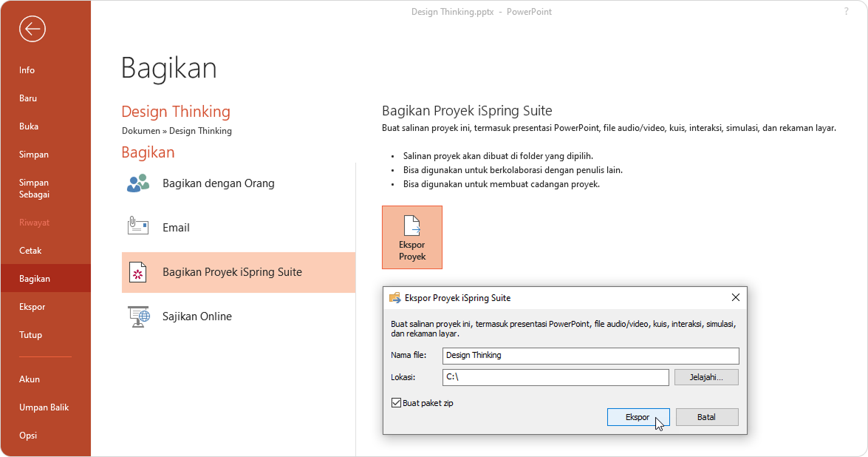The image size is (868, 457).
Task: Click the Jelajahi... browse button
Action: tap(705, 377)
